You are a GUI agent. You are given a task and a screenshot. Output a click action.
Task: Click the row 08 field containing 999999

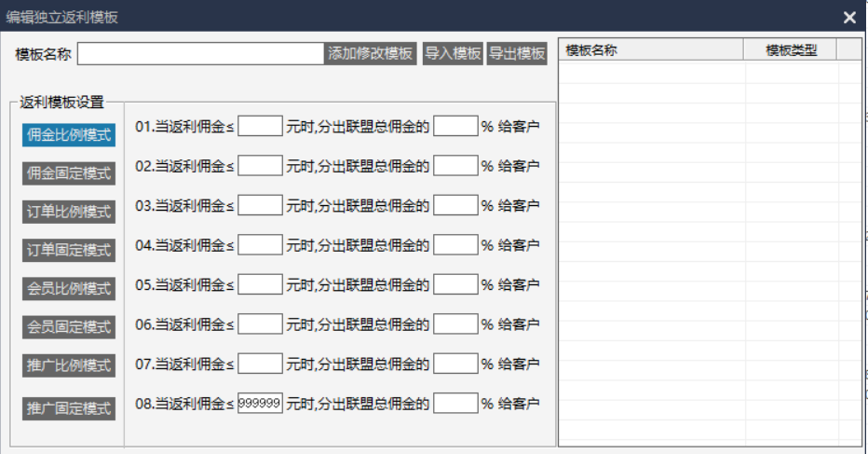[x=260, y=404]
